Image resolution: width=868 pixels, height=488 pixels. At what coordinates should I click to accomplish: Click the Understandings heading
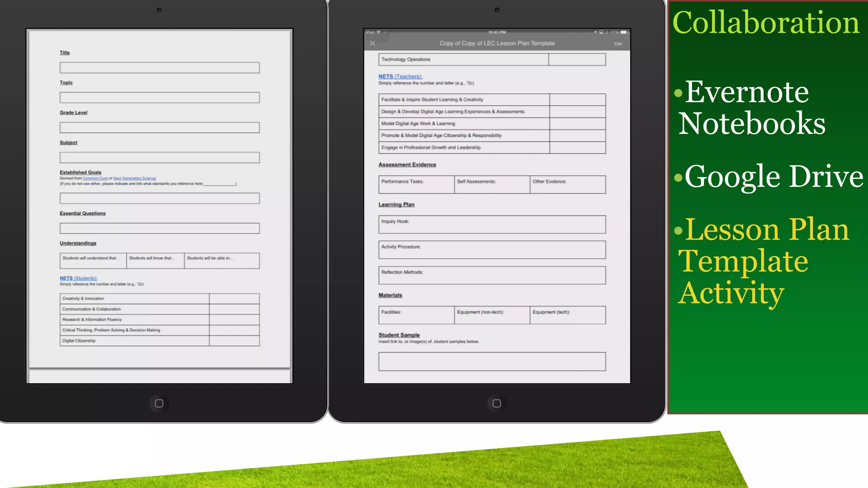[78, 243]
